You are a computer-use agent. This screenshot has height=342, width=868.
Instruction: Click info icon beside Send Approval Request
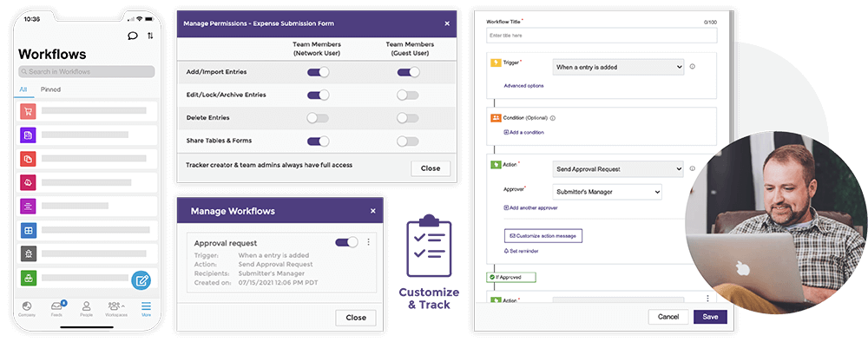(x=693, y=168)
